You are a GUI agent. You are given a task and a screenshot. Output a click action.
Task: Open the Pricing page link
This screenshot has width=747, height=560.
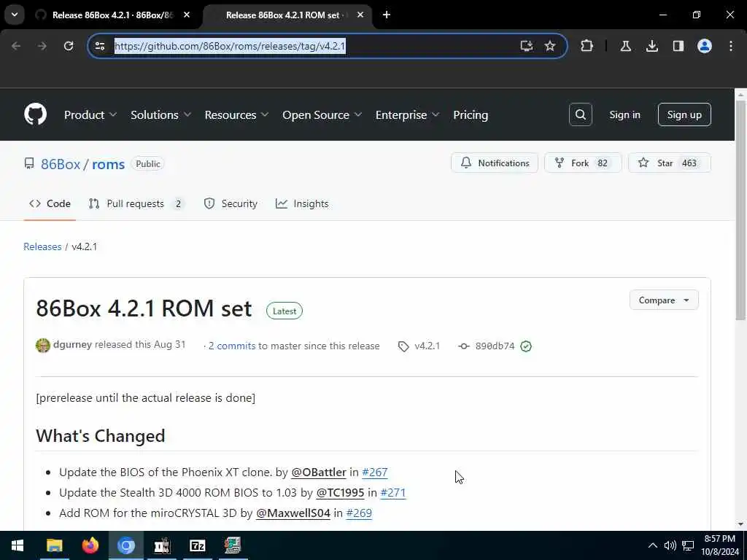(x=471, y=114)
